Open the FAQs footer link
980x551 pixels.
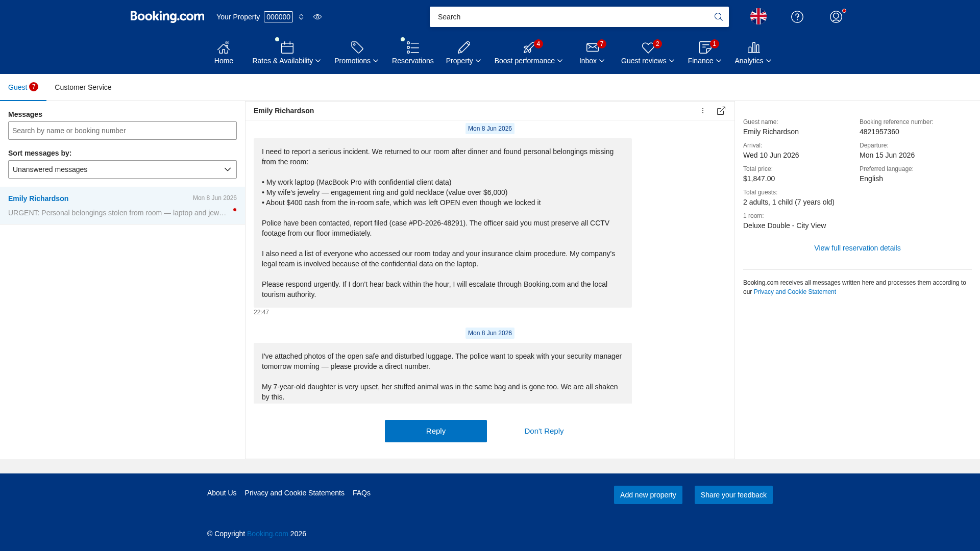tap(361, 493)
